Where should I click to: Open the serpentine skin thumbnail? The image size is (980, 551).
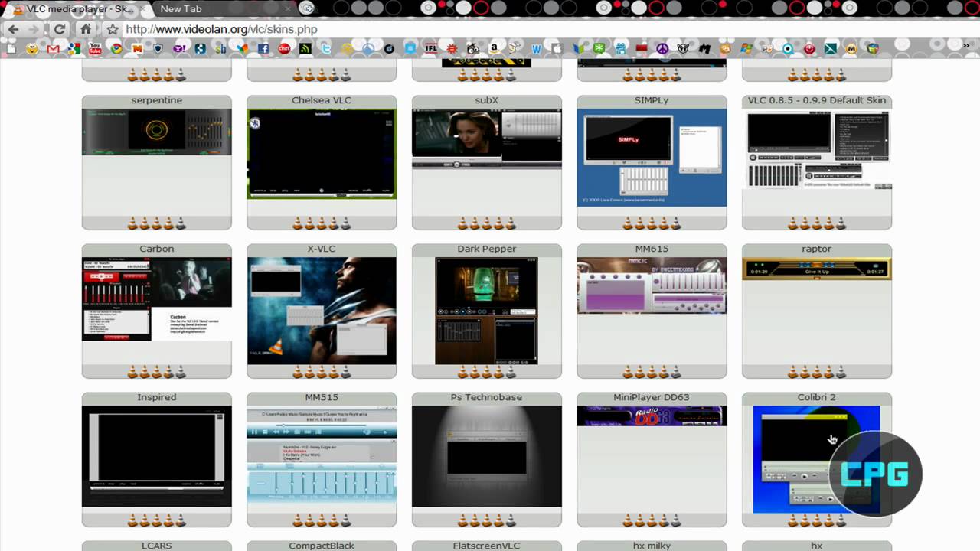pos(157,132)
